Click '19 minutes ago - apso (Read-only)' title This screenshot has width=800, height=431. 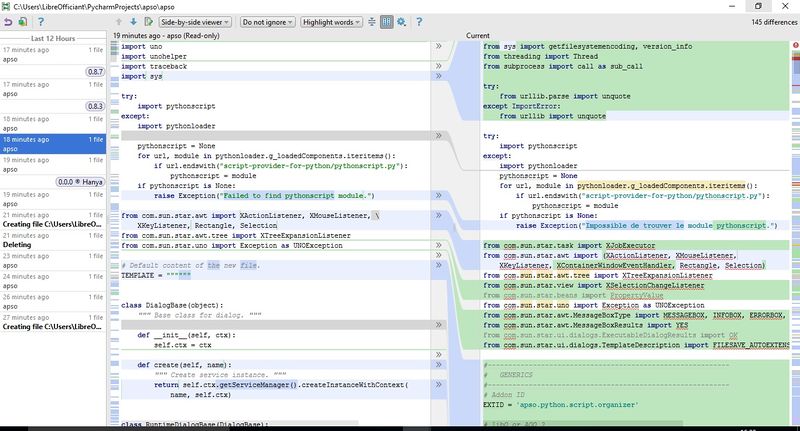coord(166,35)
